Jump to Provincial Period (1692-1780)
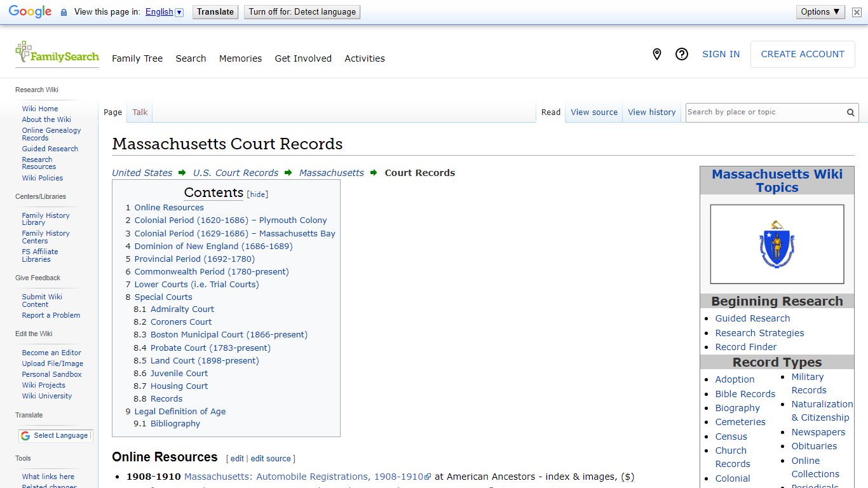The image size is (868, 488). point(194,259)
